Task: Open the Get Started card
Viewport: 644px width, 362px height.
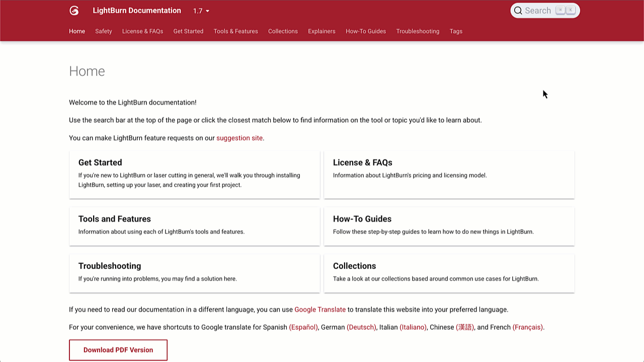Action: pyautogui.click(x=194, y=174)
